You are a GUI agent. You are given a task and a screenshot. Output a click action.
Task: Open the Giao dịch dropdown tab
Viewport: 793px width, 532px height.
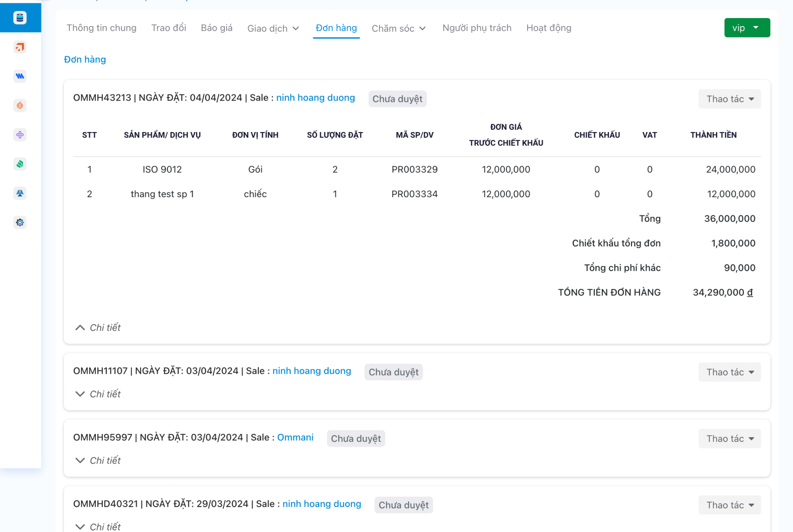click(273, 28)
